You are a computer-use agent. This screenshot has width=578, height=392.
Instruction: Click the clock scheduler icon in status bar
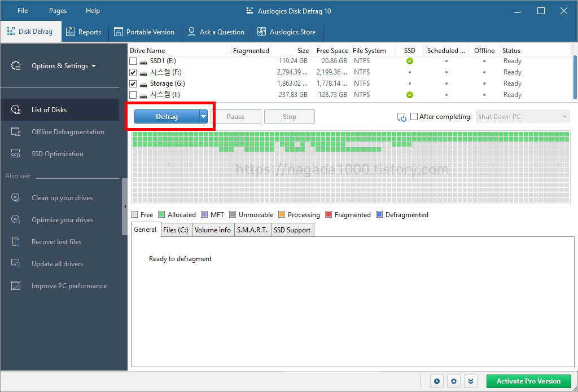pyautogui.click(x=437, y=381)
